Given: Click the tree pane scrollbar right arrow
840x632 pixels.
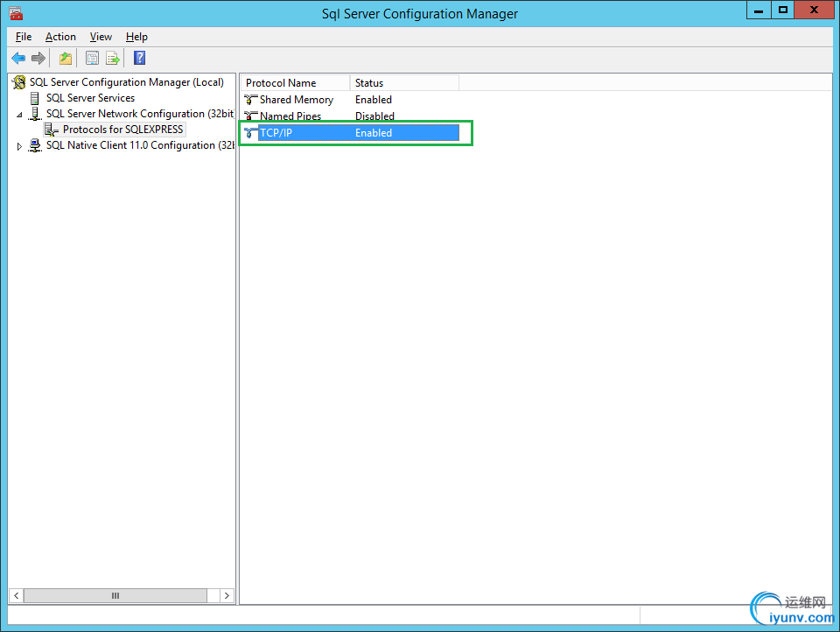Looking at the screenshot, I should tap(227, 595).
